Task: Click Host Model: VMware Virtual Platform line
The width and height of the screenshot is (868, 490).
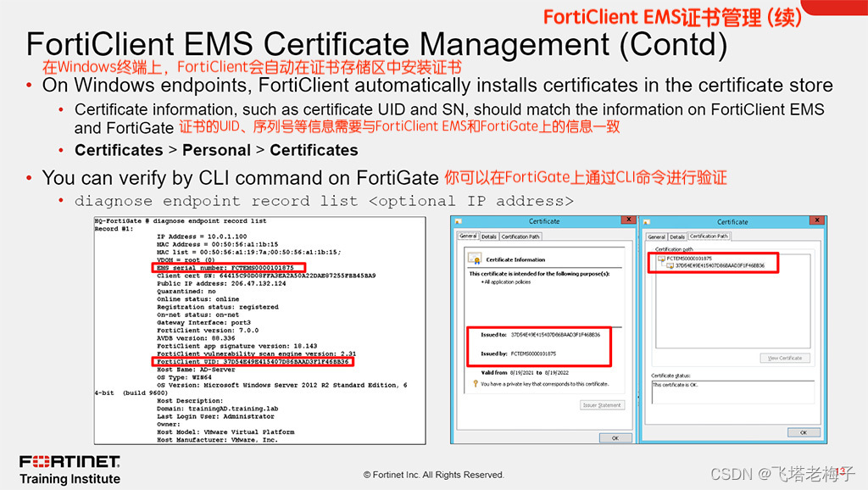Action: coord(225,432)
